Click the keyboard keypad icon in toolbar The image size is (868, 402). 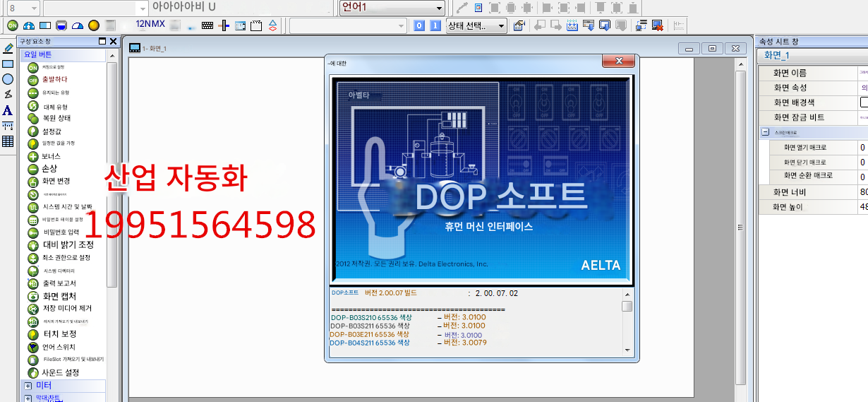point(207,25)
